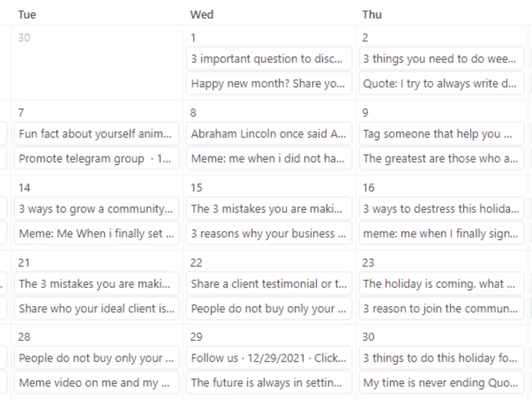Viewport: 532px width, 399px height.
Task: Select the "Abraham Lincoln once said" post
Action: [269, 133]
